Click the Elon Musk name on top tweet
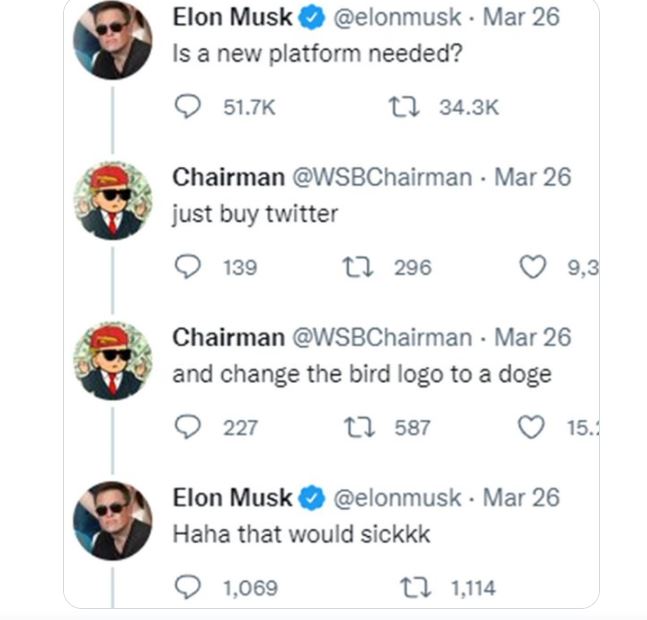647x620 pixels. 233,18
